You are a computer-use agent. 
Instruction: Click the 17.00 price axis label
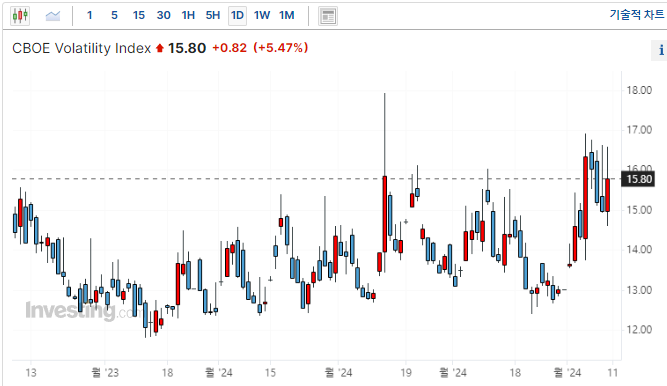click(639, 130)
